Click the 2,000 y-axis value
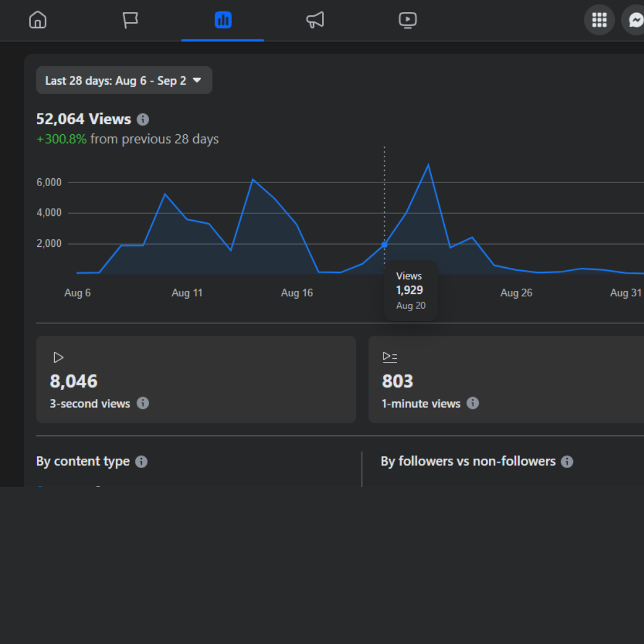 (x=49, y=243)
